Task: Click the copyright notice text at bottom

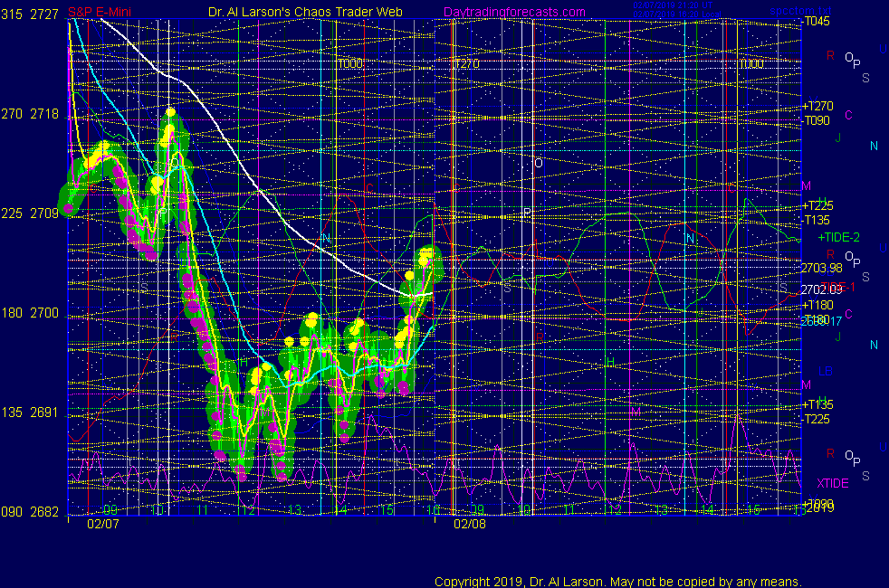Action: click(x=617, y=581)
